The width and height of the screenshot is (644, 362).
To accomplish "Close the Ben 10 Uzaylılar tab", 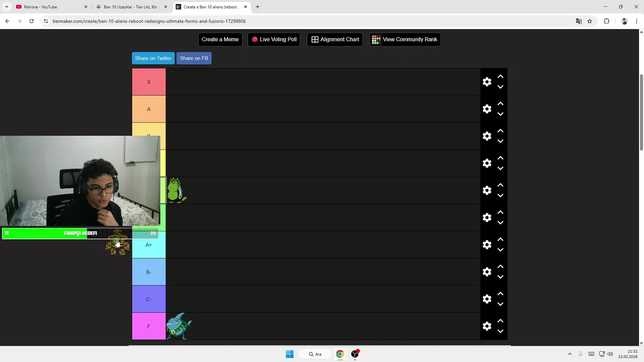I will tap(166, 7).
